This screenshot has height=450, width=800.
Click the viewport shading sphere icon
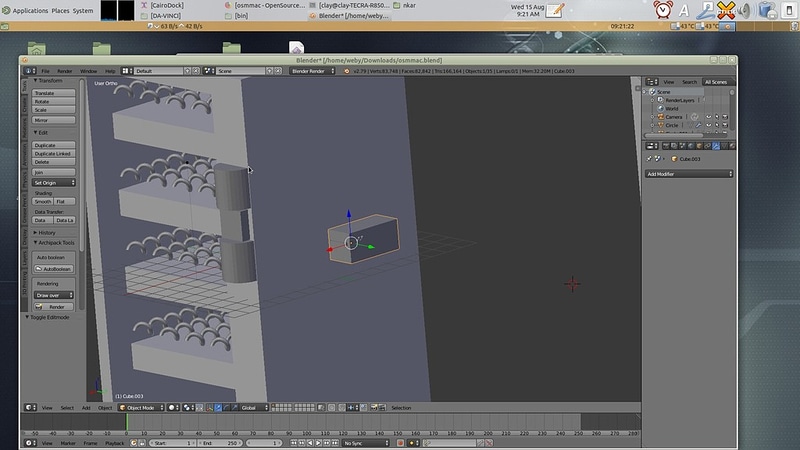coord(171,408)
